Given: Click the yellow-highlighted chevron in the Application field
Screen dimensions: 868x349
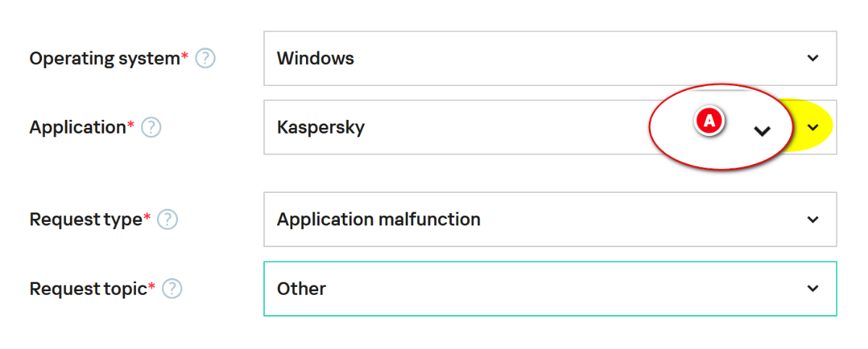Looking at the screenshot, I should pyautogui.click(x=813, y=127).
